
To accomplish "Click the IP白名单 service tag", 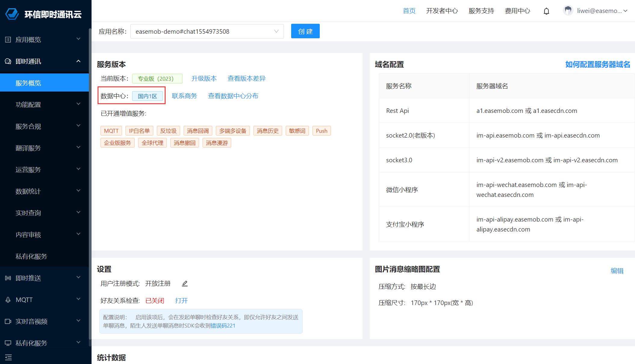I will pyautogui.click(x=139, y=131).
